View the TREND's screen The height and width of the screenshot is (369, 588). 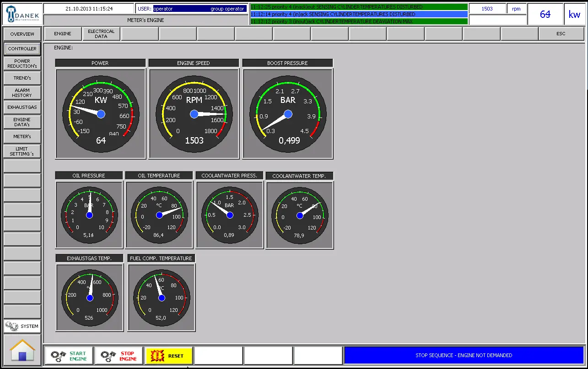(22, 78)
